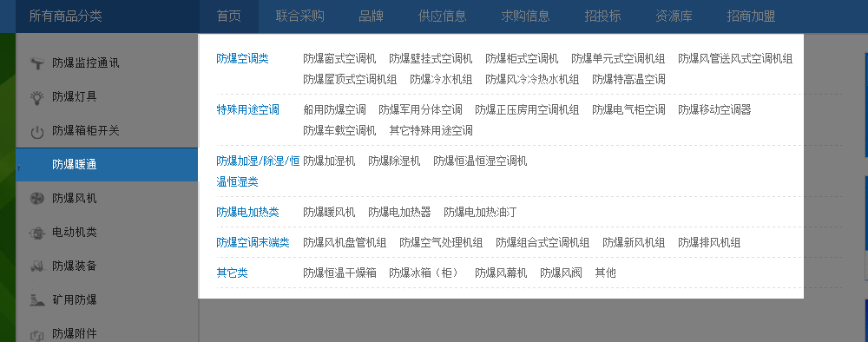The image size is (868, 342).
Task: Choose the 防爆电加热油汀 link
Action: coord(480,212)
